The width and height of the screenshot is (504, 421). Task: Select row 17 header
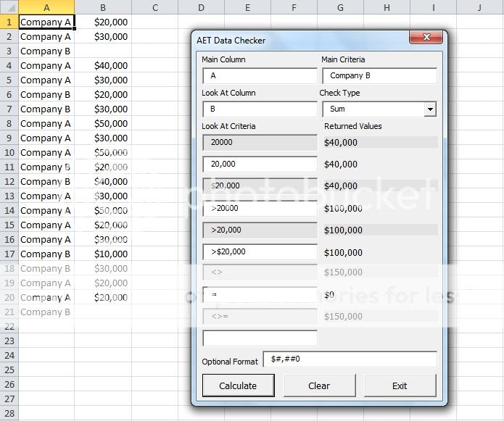click(x=9, y=254)
